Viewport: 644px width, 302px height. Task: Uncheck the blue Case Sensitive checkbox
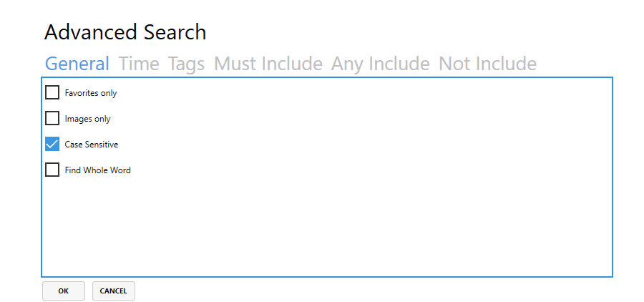52,145
